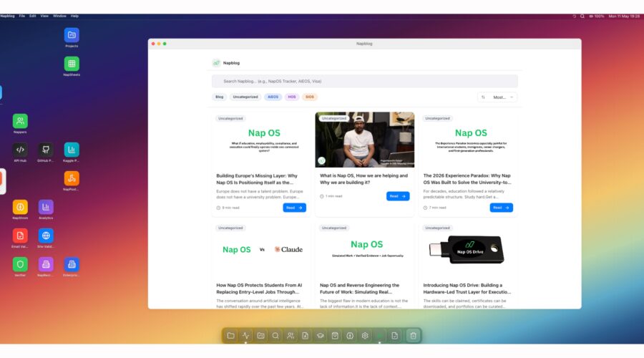Open the green shield Verifier icon
The width and height of the screenshot is (644, 358).
click(x=20, y=264)
